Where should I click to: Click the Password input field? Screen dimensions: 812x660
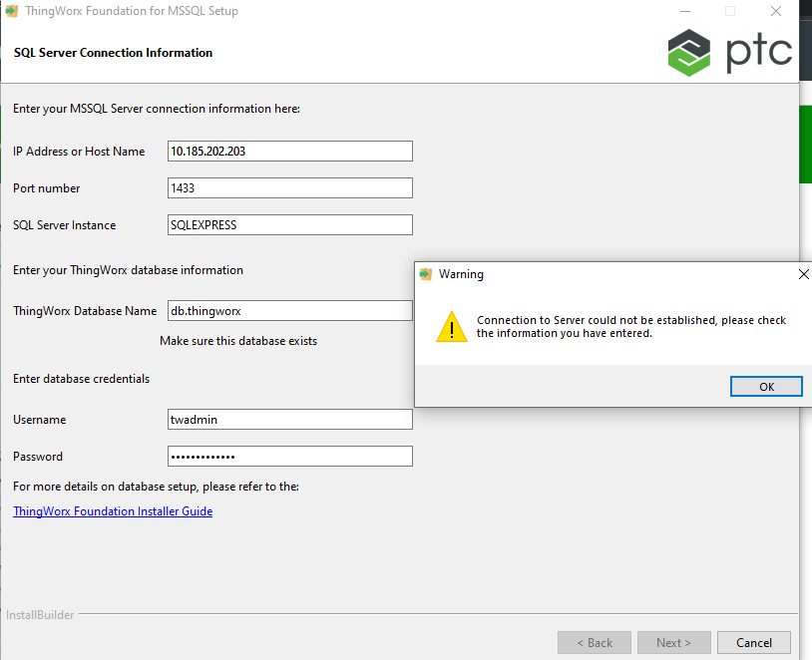pos(289,456)
